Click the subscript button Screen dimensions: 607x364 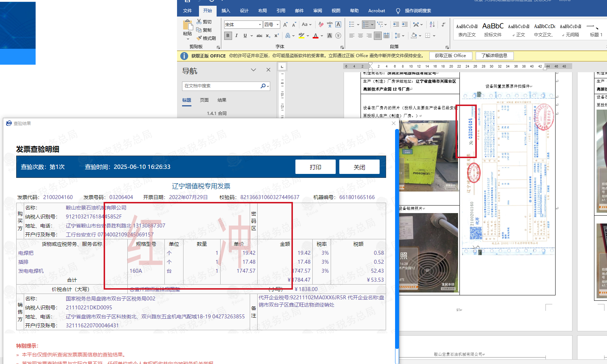pos(268,36)
